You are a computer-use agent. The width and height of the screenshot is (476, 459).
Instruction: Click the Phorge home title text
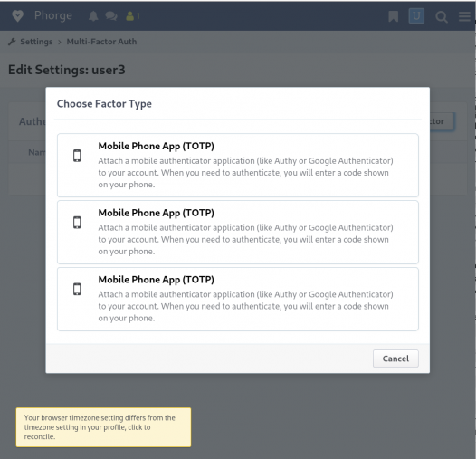coord(53,15)
